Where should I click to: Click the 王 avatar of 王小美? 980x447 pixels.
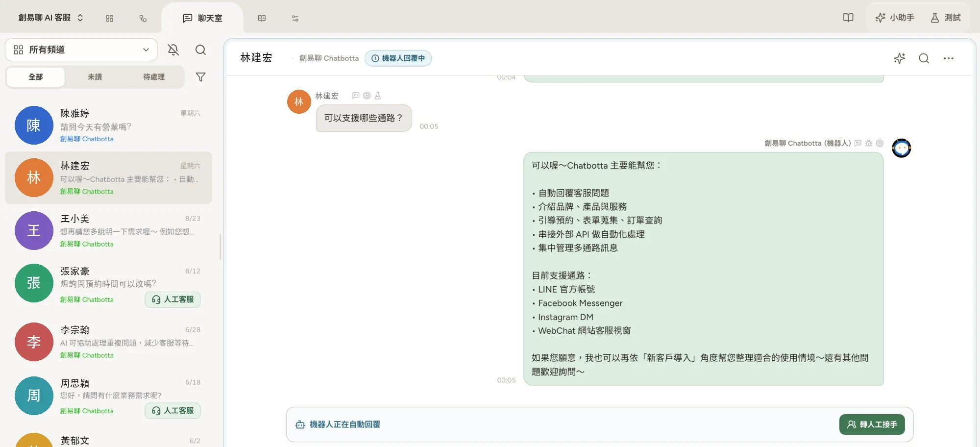[x=34, y=230]
